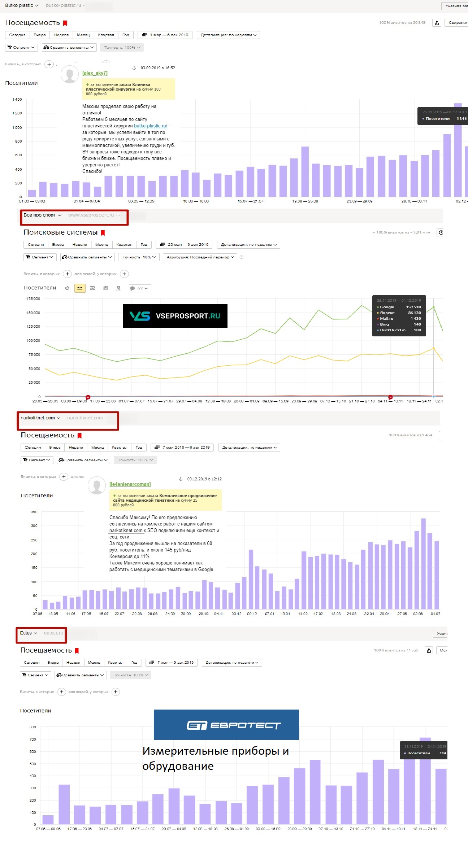Follow the narkotiknet.com link in review text
This screenshot has width=468, height=868.
click(x=126, y=531)
